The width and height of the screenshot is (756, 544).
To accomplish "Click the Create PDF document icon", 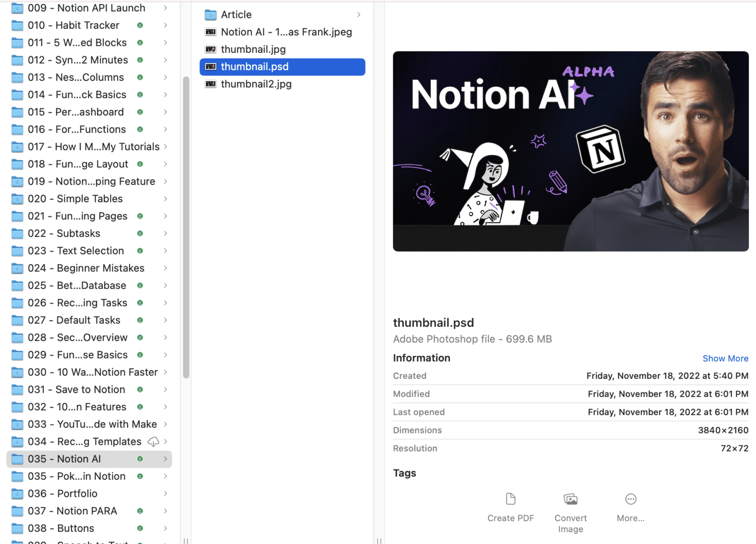I will (510, 498).
